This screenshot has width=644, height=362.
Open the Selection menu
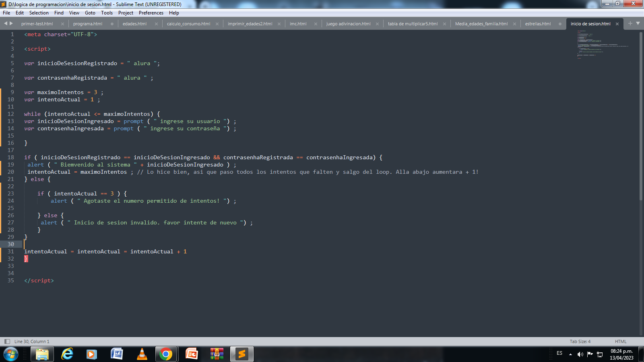[39, 13]
